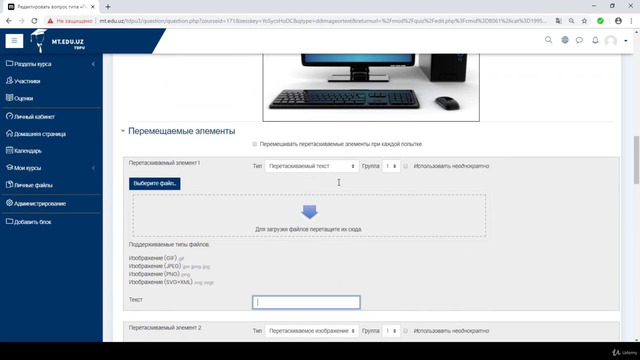
Task: Open Тип dropdown for element 2
Action: [312, 331]
